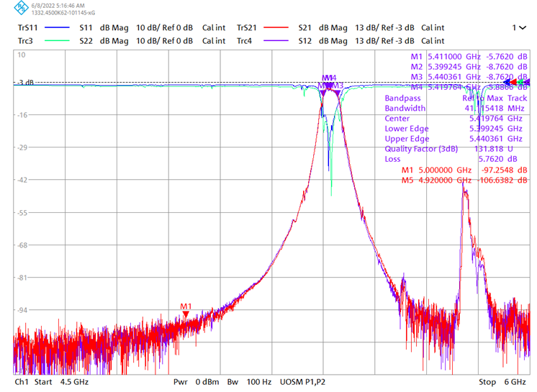Click the S22 measurement parameter label
This screenshot has width=537, height=392.
[86, 41]
